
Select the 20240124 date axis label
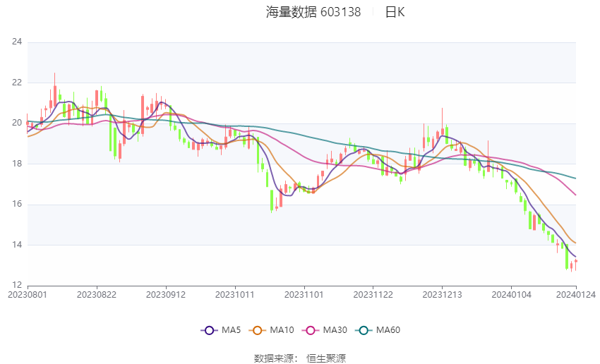click(x=576, y=294)
